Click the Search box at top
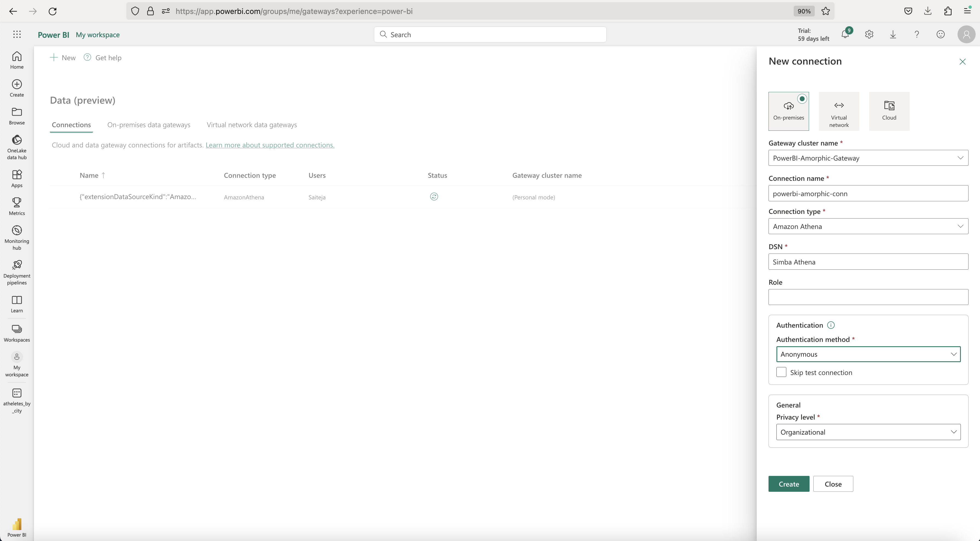This screenshot has width=980, height=541. [490, 35]
